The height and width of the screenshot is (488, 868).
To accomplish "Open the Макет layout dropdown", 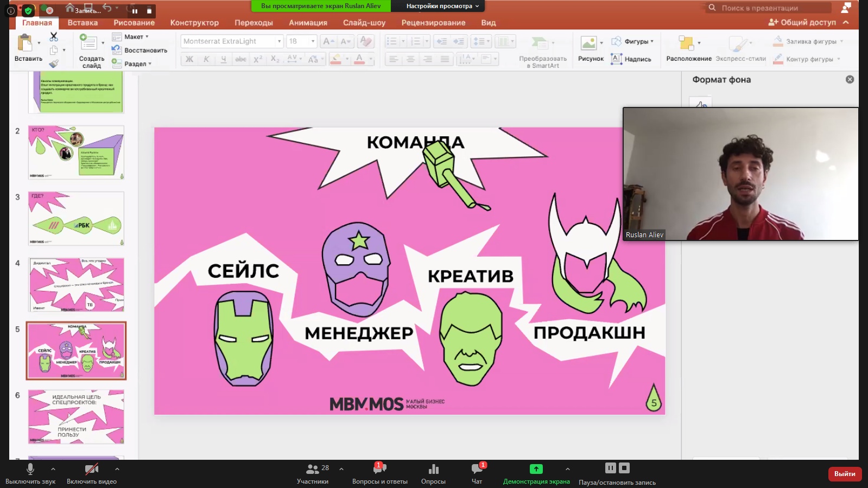I will (131, 37).
